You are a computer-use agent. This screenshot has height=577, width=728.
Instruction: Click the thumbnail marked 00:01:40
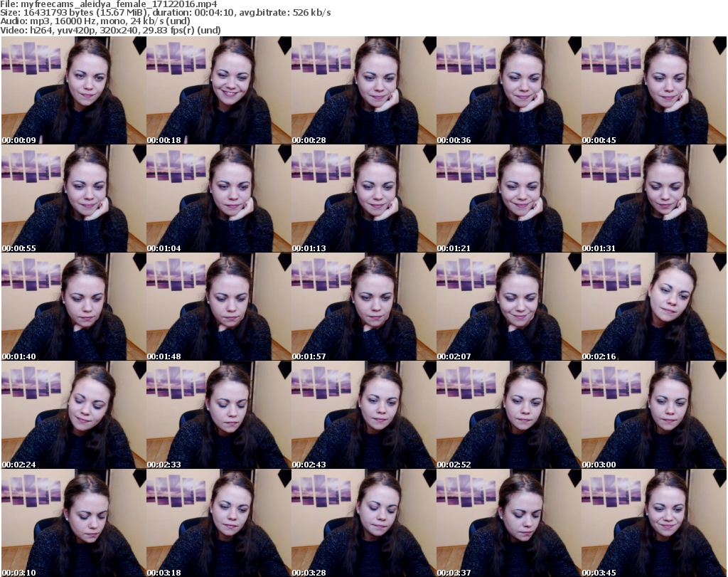(x=73, y=307)
